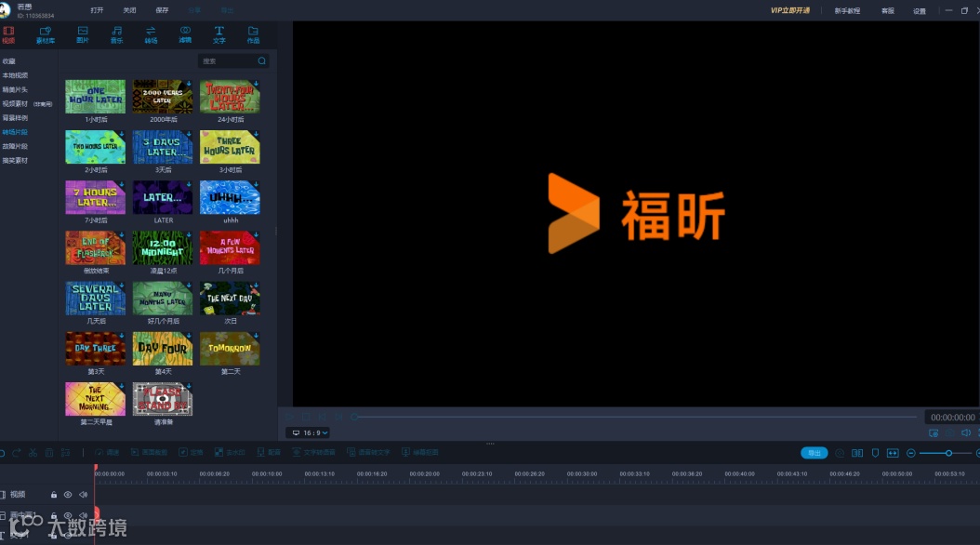Select the Please Stand By clip thumbnail
The width and height of the screenshot is (980, 545).
(x=163, y=399)
